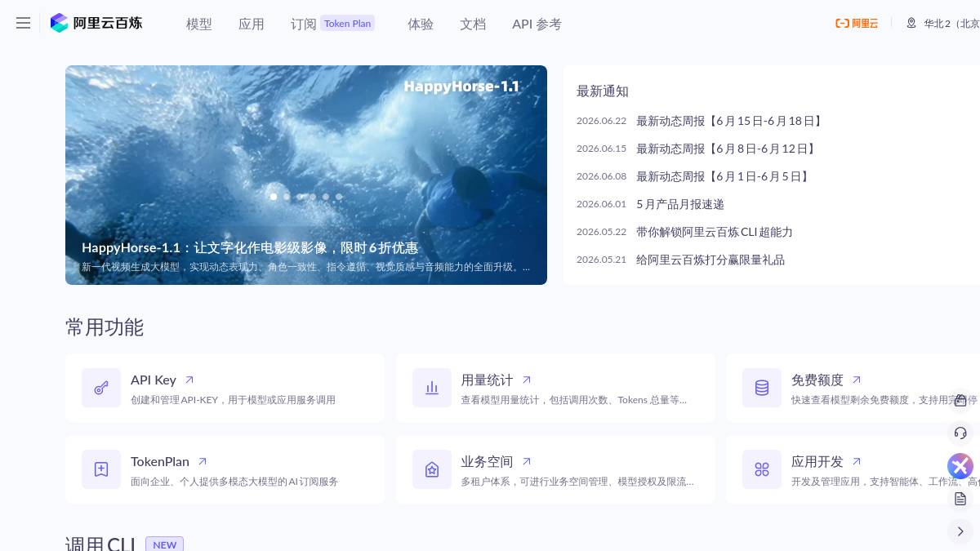
Task: Click the API Key key icon
Action: (x=101, y=388)
